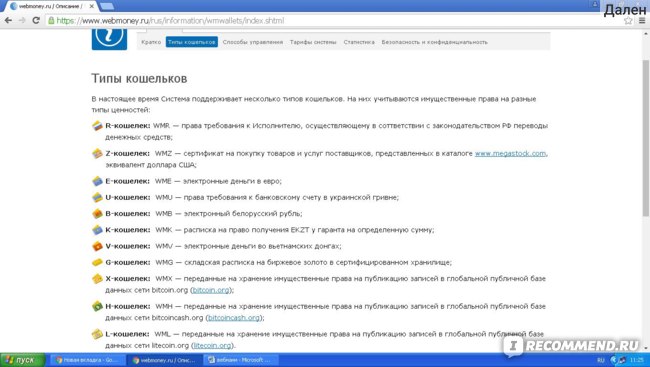Bookmark page with the star icon
This screenshot has height=367, width=650.
[628, 20]
